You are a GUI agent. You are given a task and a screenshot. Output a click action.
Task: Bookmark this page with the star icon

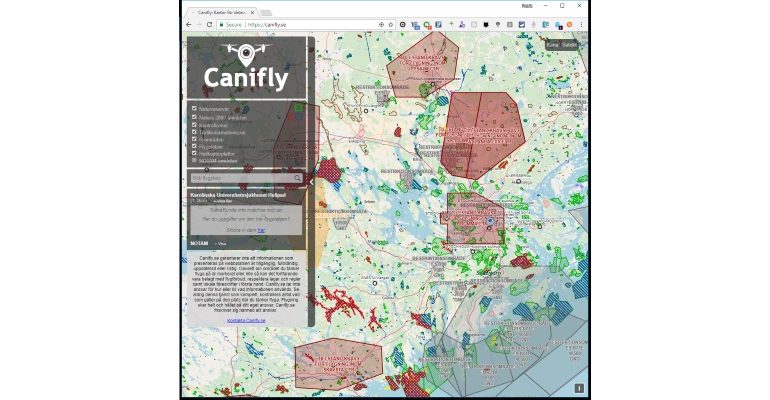point(391,25)
